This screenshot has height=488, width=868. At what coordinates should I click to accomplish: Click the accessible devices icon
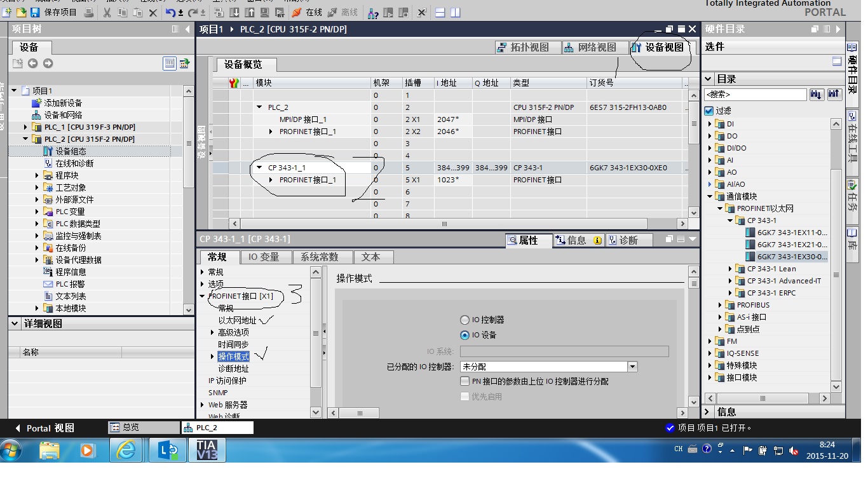(x=373, y=12)
